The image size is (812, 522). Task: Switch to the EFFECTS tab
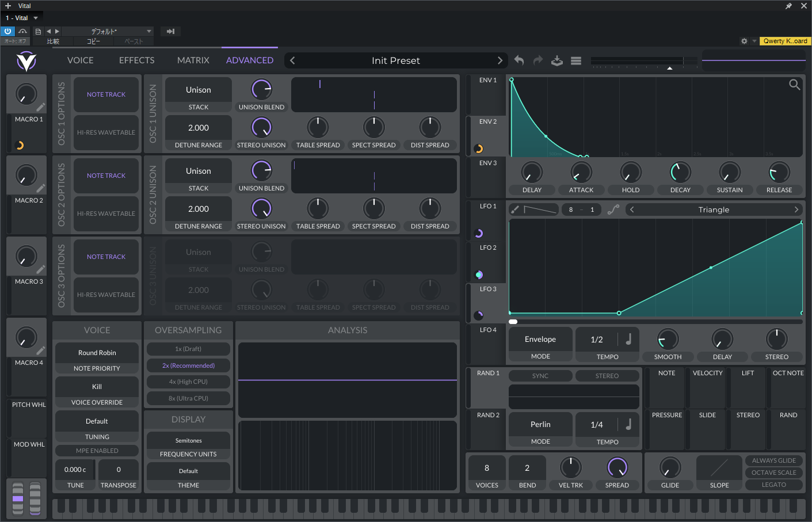[136, 60]
